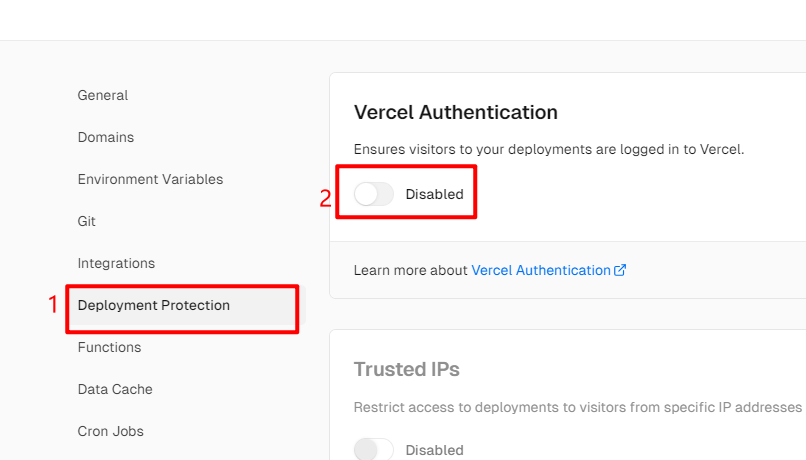
Task: Follow the blue Vercel Authentication link
Action: pos(541,270)
